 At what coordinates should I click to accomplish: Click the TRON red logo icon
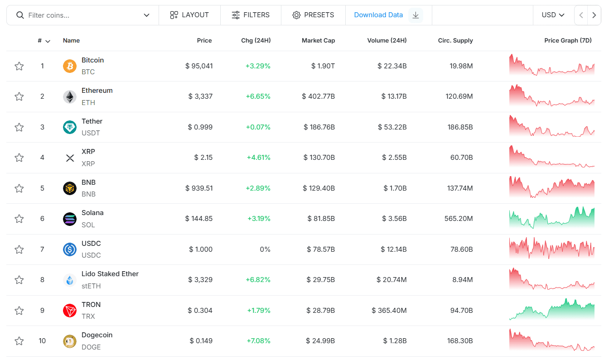point(70,311)
